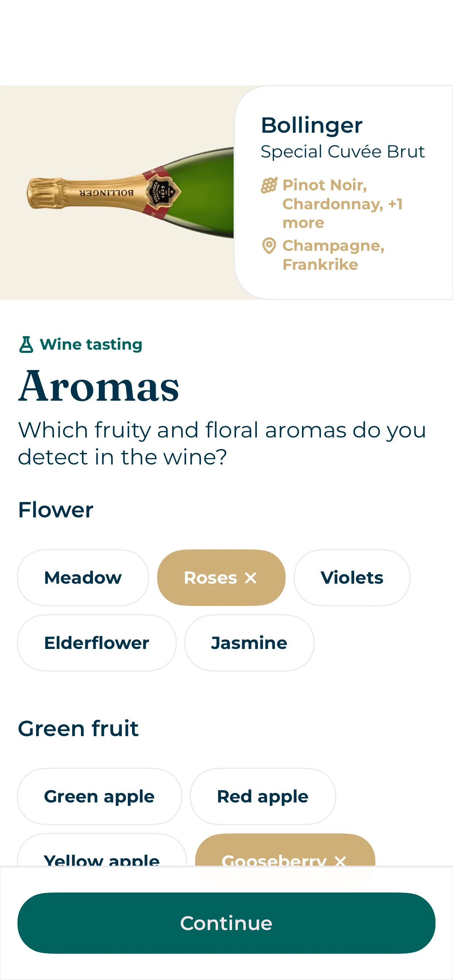Open the Special Cuvée Brut details
The width and height of the screenshot is (453, 980).
(x=343, y=151)
